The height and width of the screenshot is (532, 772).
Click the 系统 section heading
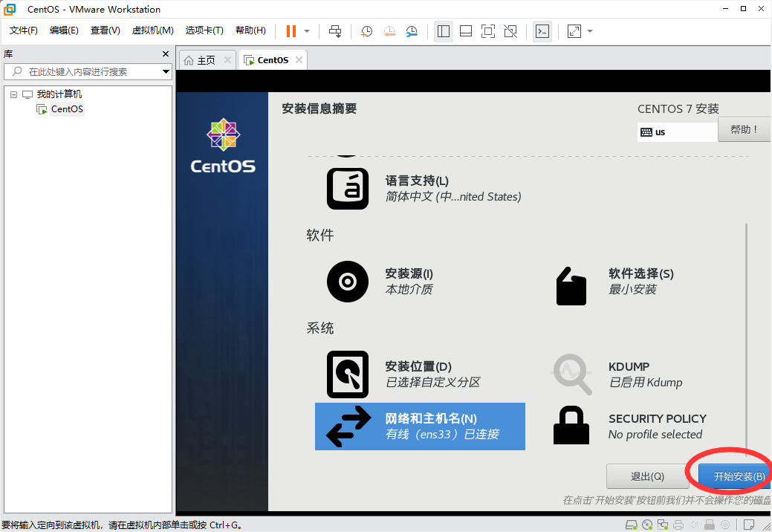(320, 328)
